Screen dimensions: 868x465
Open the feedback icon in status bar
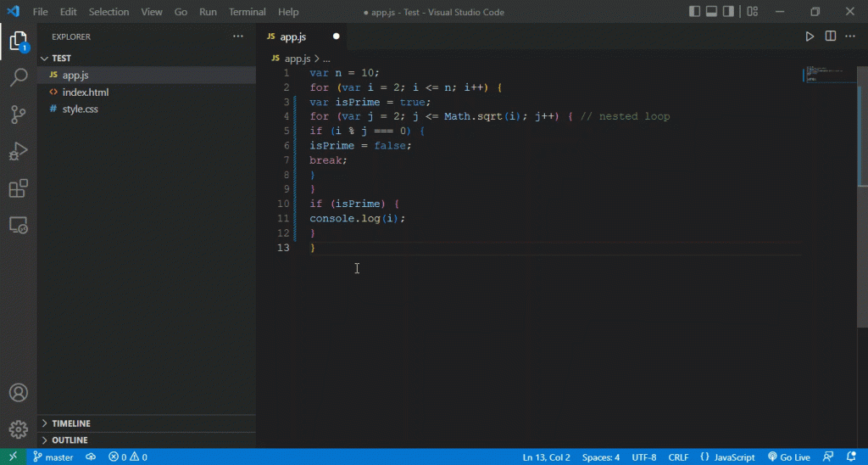[828, 457]
